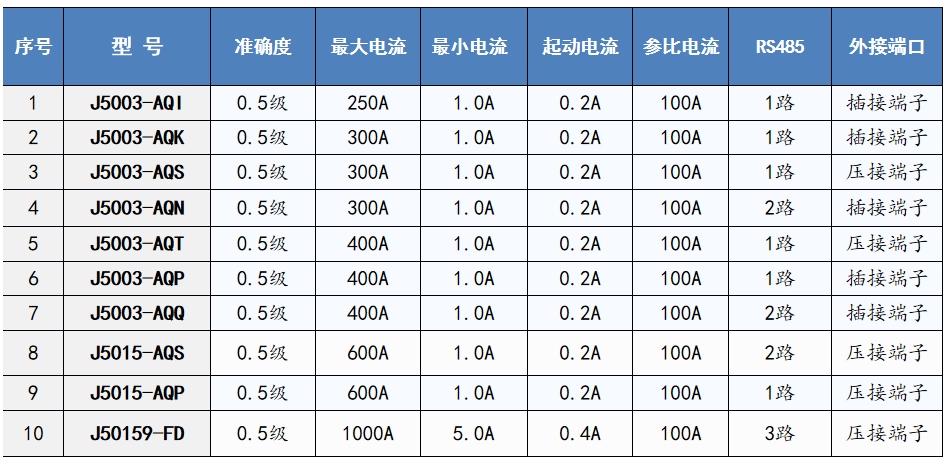Select 0.2A in the J5003-AQN row

pyautogui.click(x=580, y=208)
